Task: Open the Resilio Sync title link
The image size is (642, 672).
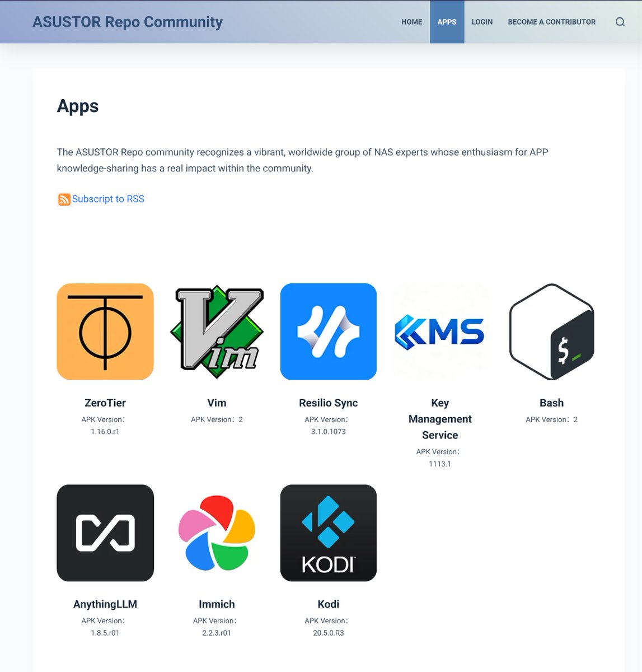Action: (x=329, y=403)
